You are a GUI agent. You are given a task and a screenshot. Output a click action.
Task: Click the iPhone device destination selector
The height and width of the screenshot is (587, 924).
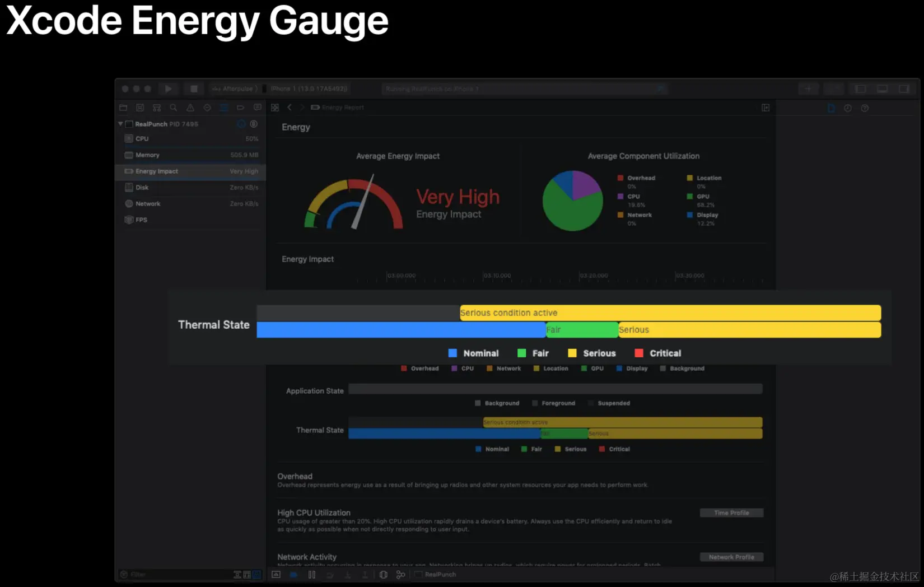[x=305, y=88]
